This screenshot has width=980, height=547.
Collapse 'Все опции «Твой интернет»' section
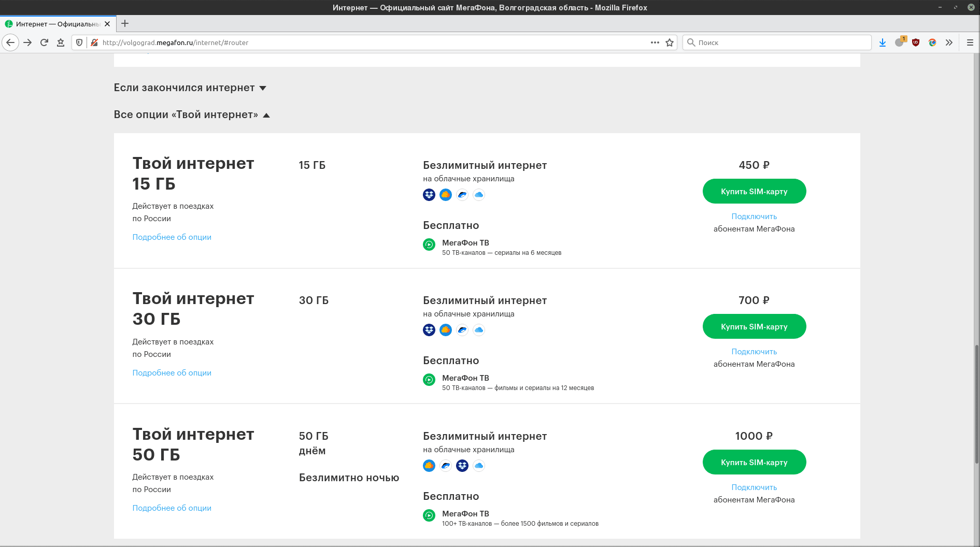(192, 115)
